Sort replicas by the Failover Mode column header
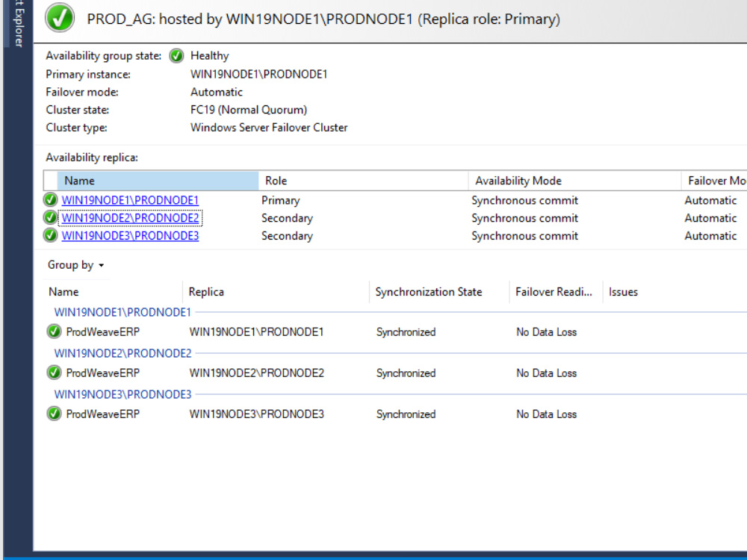 coord(714,181)
